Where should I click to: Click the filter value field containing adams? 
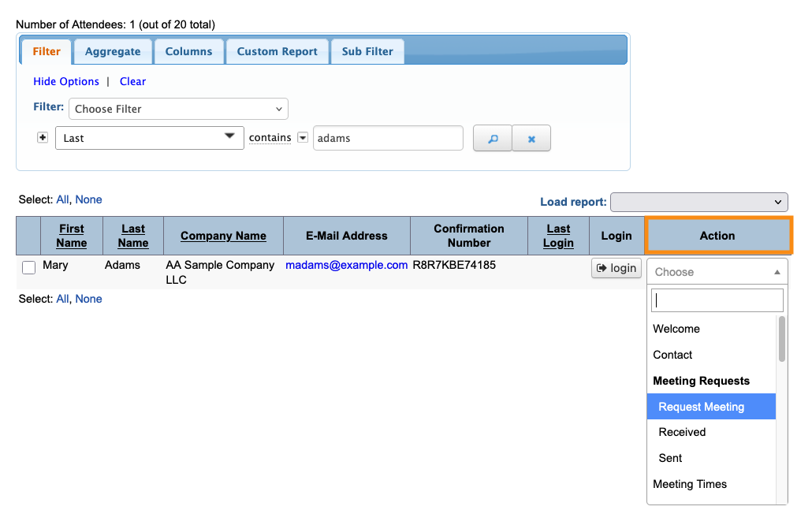(x=387, y=138)
